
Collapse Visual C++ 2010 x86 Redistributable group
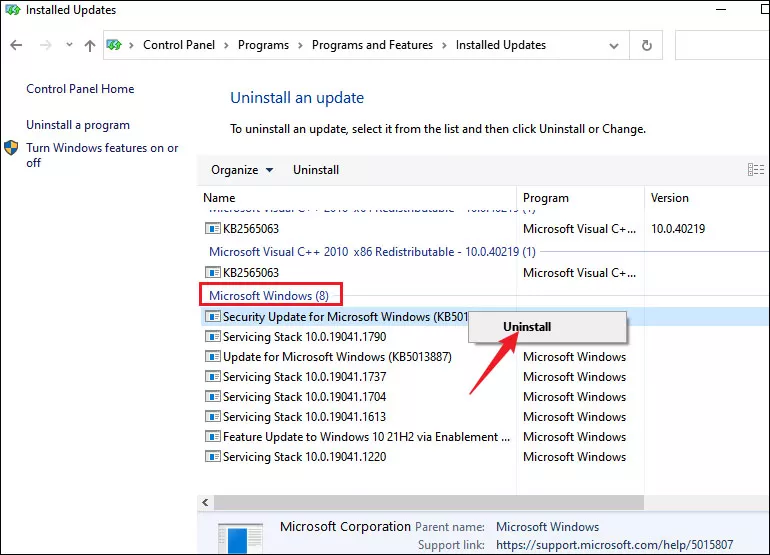[x=372, y=252]
